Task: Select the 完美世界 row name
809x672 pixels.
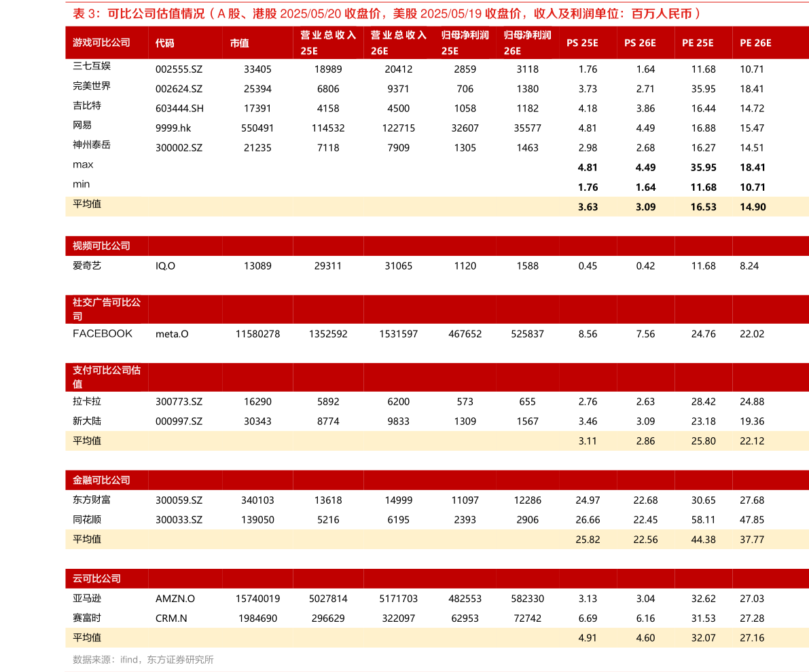Action: pos(91,86)
